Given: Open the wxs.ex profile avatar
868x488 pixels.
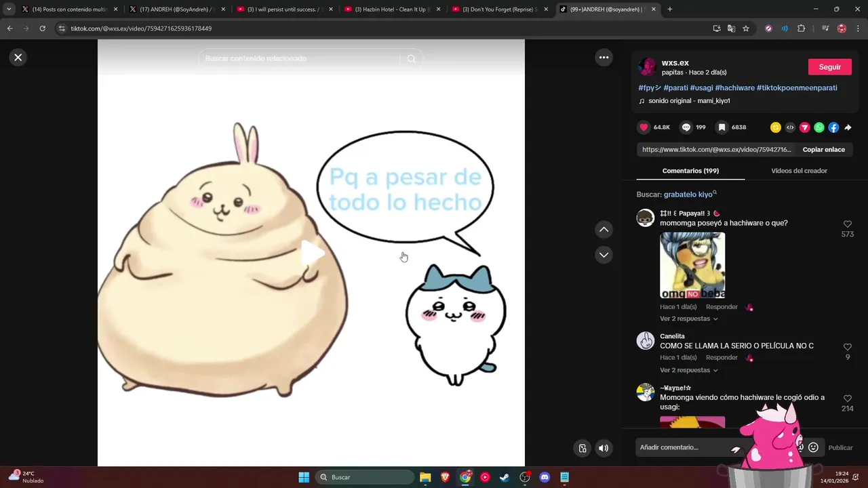Looking at the screenshot, I should [648, 66].
